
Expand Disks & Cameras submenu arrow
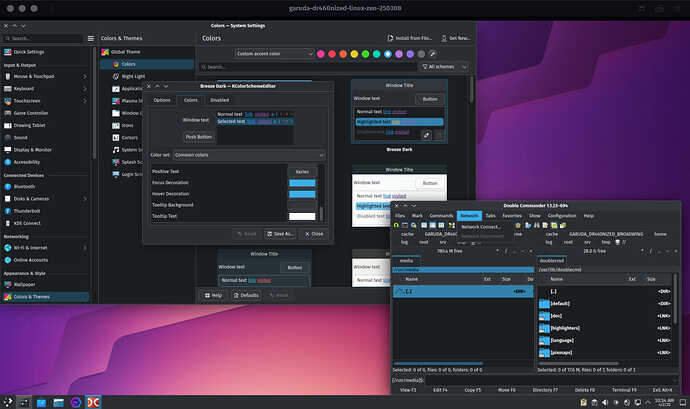click(84, 199)
